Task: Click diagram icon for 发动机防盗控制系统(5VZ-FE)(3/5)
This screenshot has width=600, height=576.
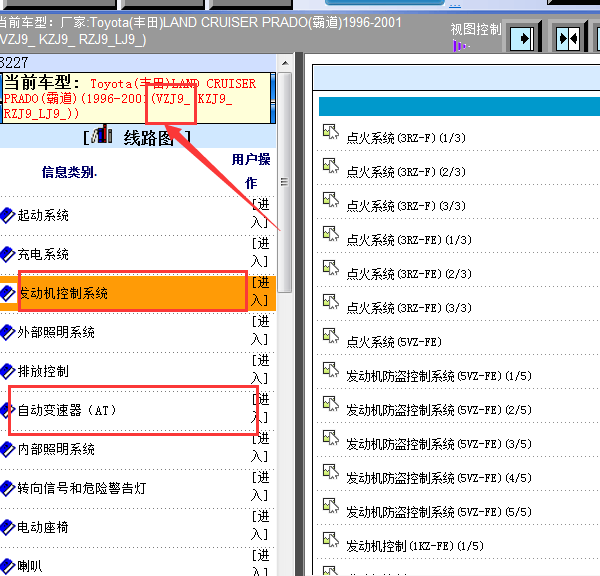Action: tap(331, 438)
